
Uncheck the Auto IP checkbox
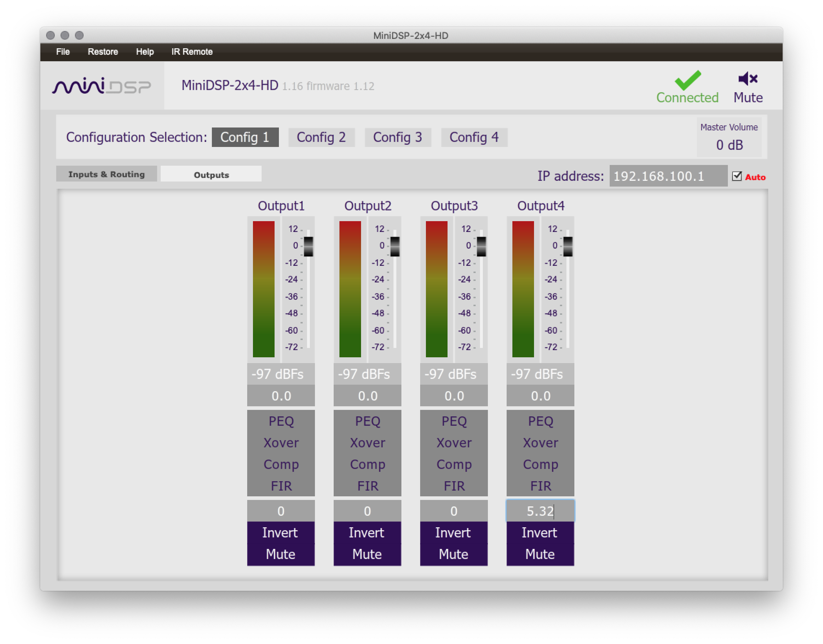737,176
